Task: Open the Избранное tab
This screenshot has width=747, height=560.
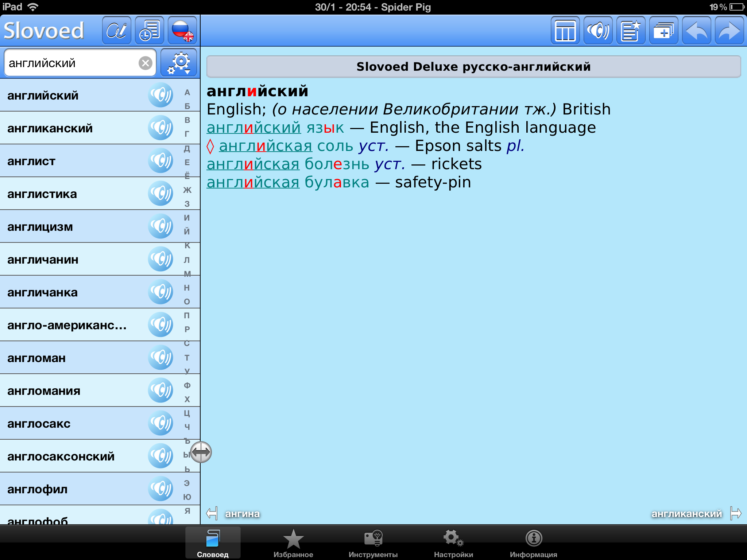Action: click(293, 543)
